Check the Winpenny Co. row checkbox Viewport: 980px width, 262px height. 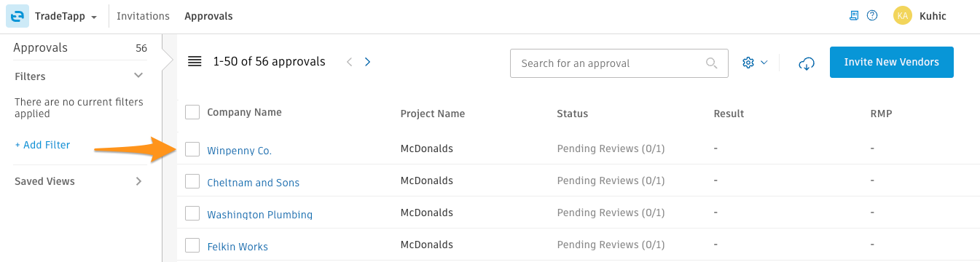(192, 149)
